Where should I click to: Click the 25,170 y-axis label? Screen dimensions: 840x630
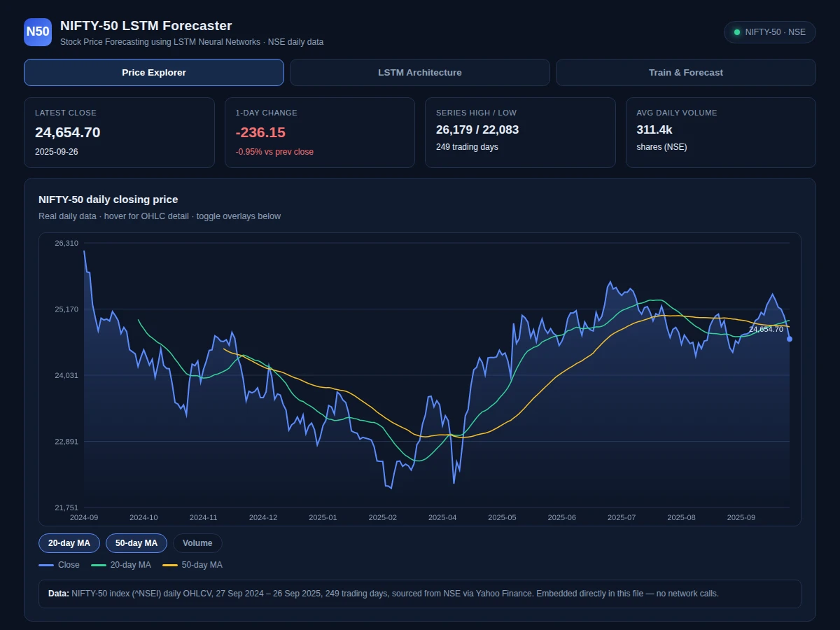pyautogui.click(x=67, y=309)
